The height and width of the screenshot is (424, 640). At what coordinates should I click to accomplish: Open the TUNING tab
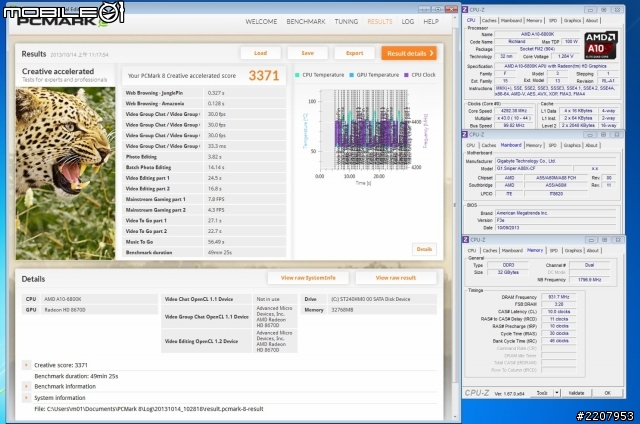(x=346, y=22)
